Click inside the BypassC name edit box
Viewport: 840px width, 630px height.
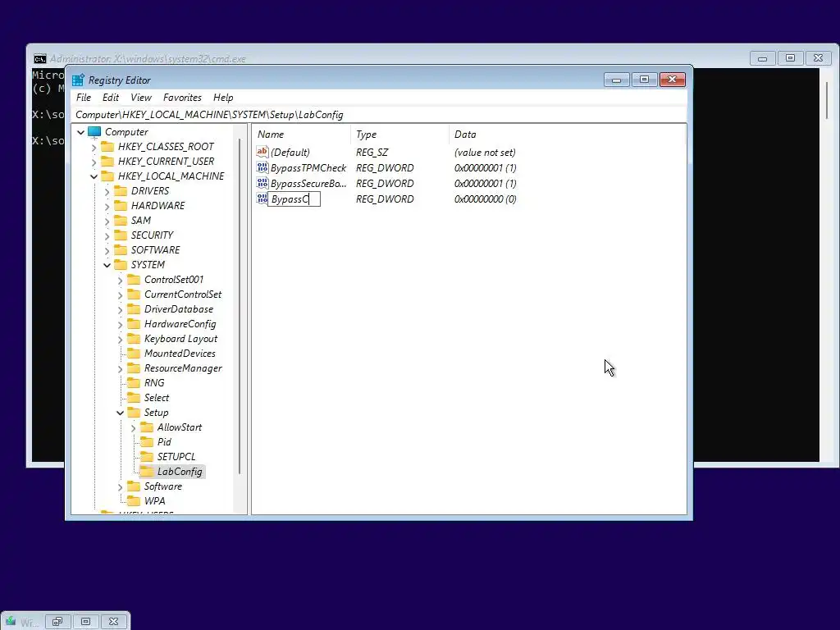294,199
